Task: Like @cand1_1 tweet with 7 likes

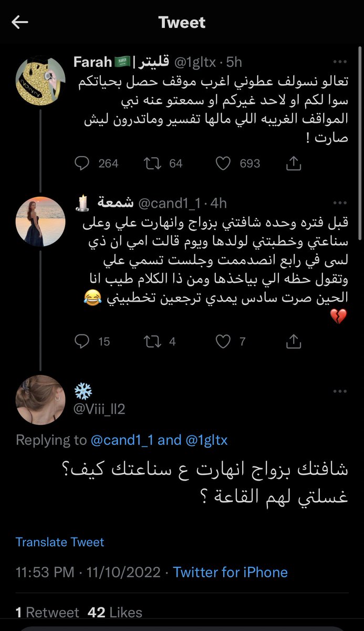Action: click(x=223, y=342)
